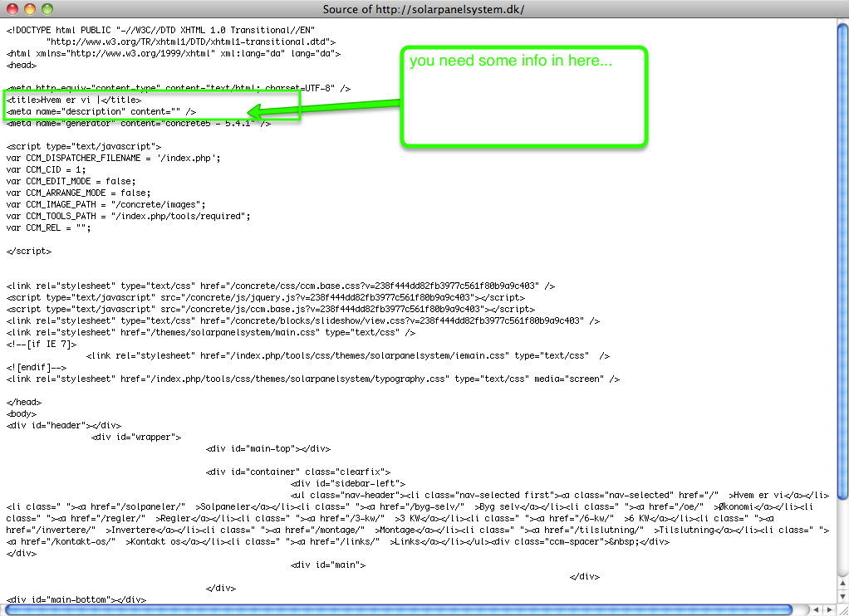Click the vertical scroll up arrow

pyautogui.click(x=842, y=583)
